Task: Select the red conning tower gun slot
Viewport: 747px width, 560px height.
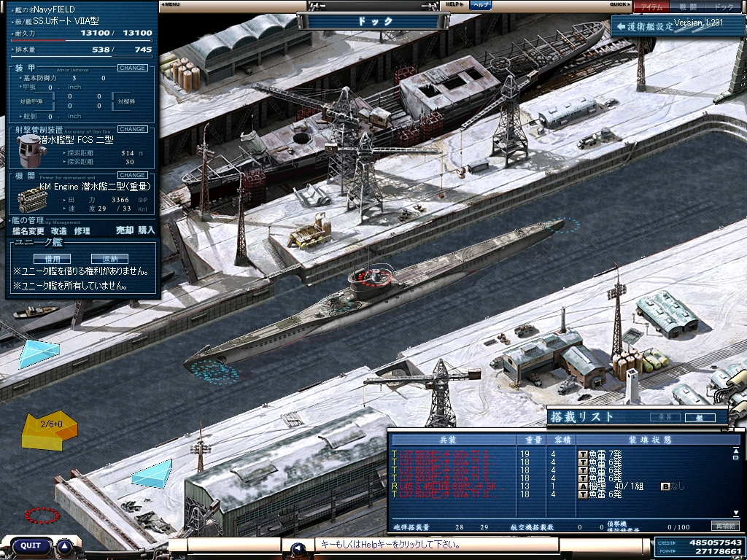Action: tap(376, 277)
